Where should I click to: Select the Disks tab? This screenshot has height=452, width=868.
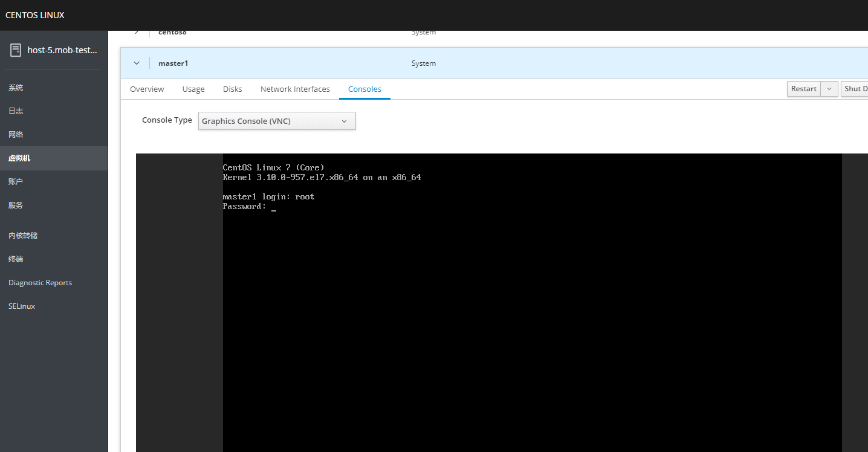point(232,89)
